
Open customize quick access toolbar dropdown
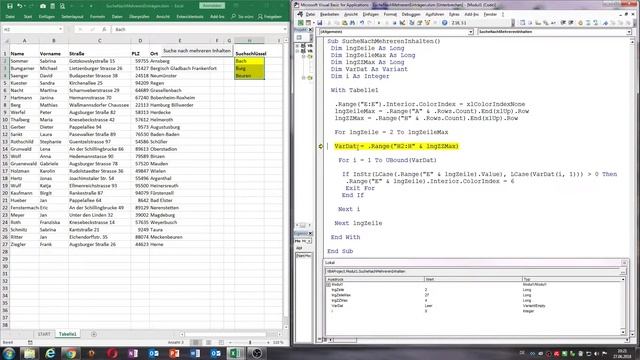point(91,6)
